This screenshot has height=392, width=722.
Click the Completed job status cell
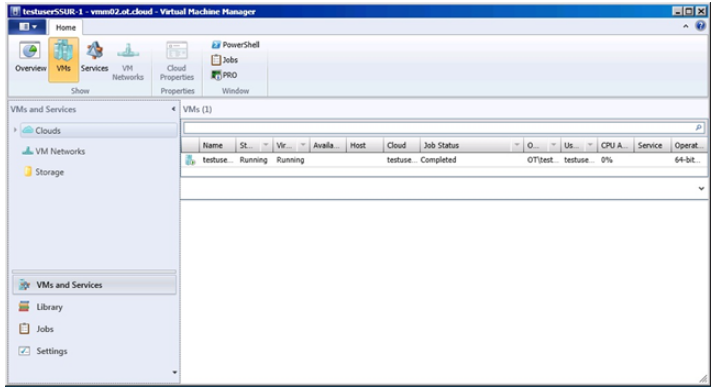coord(438,160)
